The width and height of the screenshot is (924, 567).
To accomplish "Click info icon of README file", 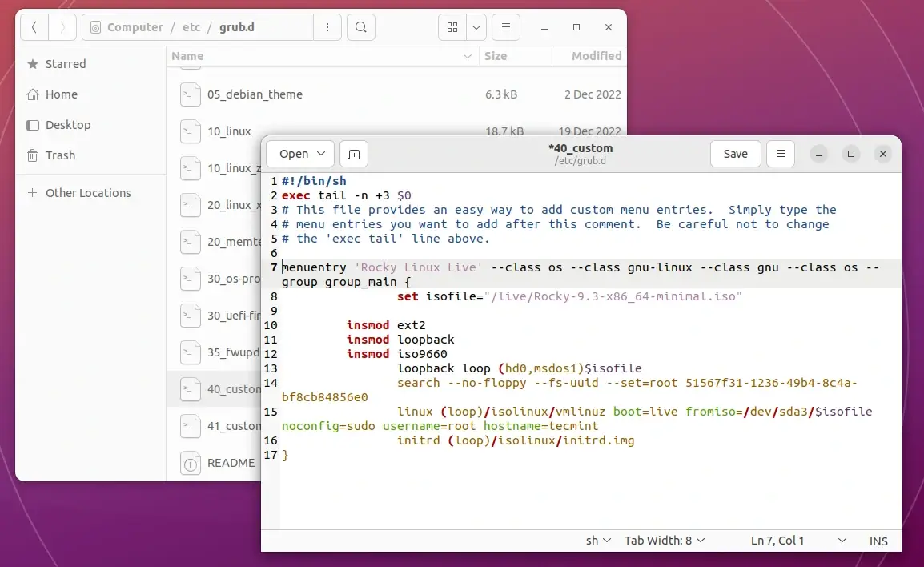I will [191, 464].
